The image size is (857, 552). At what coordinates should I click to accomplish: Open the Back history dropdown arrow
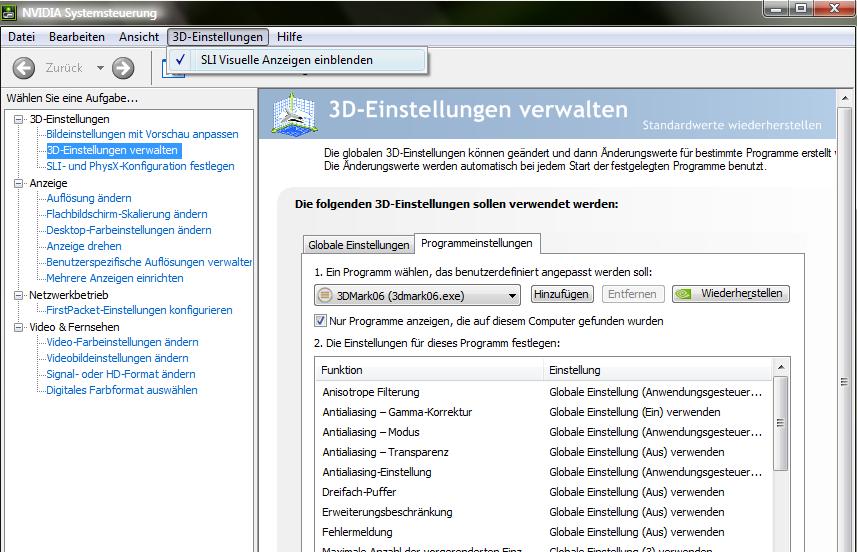pos(100,68)
